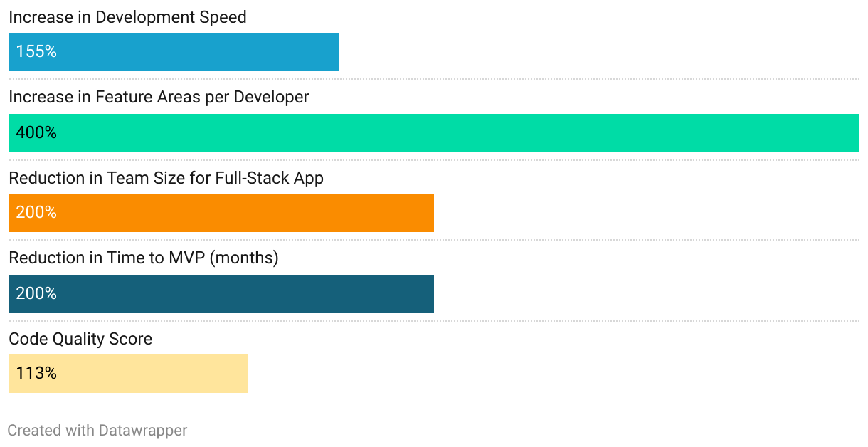Select the Increase in Feature Areas per Developer heading
Screen dimensions: 868x447
coord(159,98)
